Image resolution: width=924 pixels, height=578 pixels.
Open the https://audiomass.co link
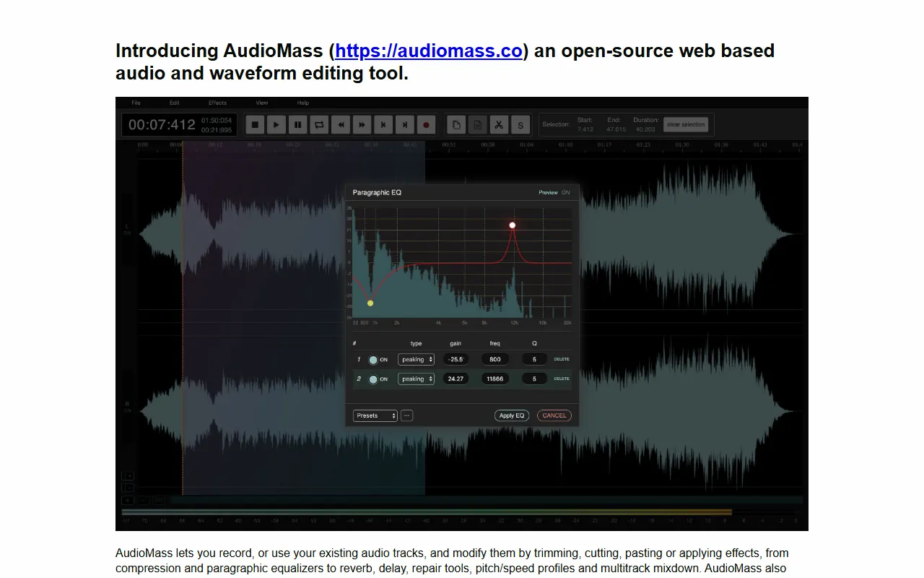pyautogui.click(x=429, y=51)
